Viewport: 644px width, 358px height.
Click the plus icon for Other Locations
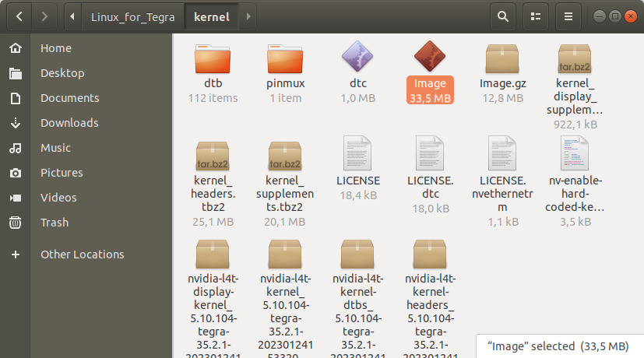[16, 254]
